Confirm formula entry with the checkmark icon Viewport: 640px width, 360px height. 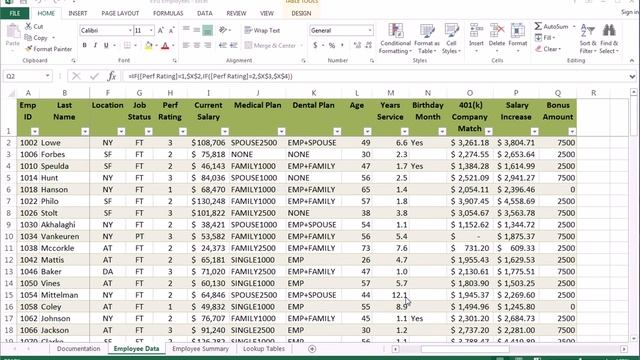(x=94, y=76)
